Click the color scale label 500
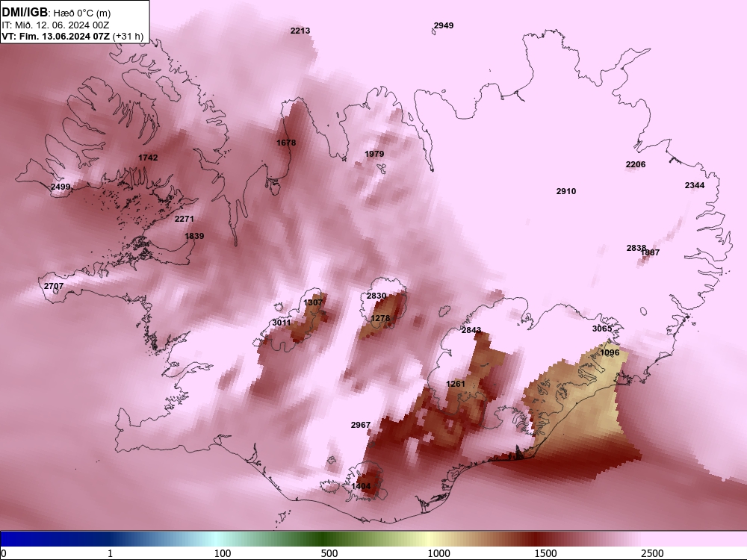The height and width of the screenshot is (560, 747). (329, 553)
